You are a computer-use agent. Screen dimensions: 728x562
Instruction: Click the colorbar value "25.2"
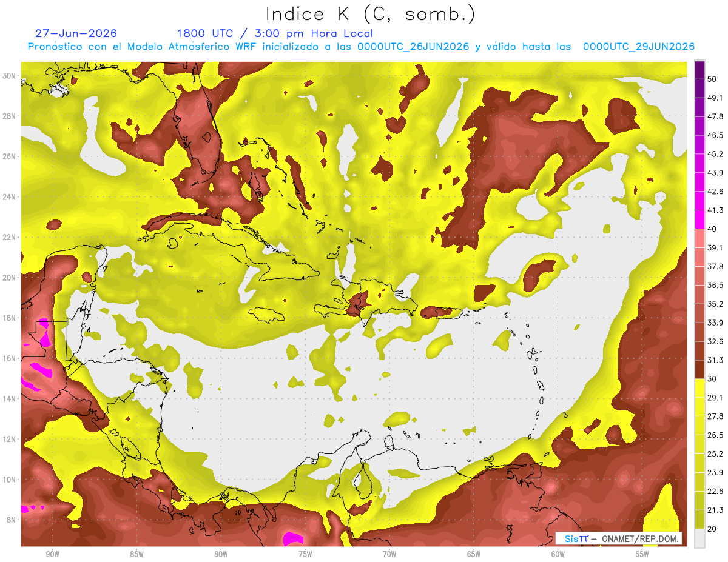(x=715, y=454)
